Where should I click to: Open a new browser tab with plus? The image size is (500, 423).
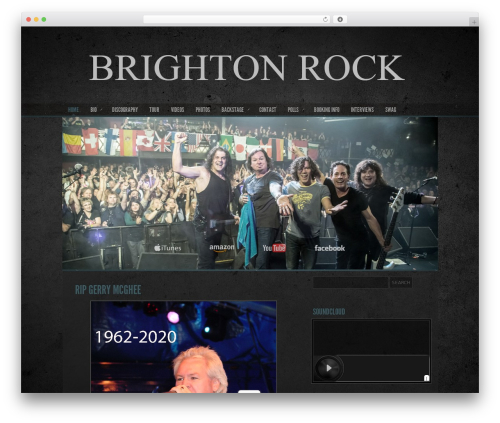[474, 22]
